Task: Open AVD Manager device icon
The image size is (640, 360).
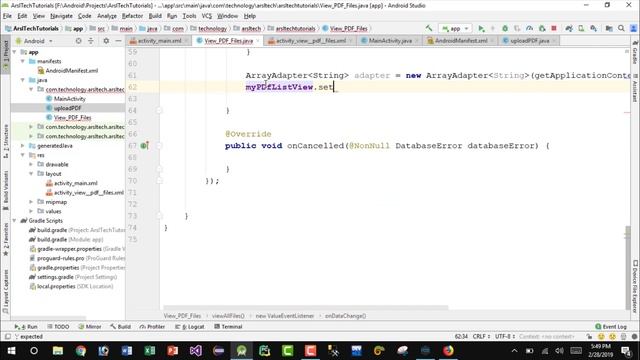Action: click(581, 28)
